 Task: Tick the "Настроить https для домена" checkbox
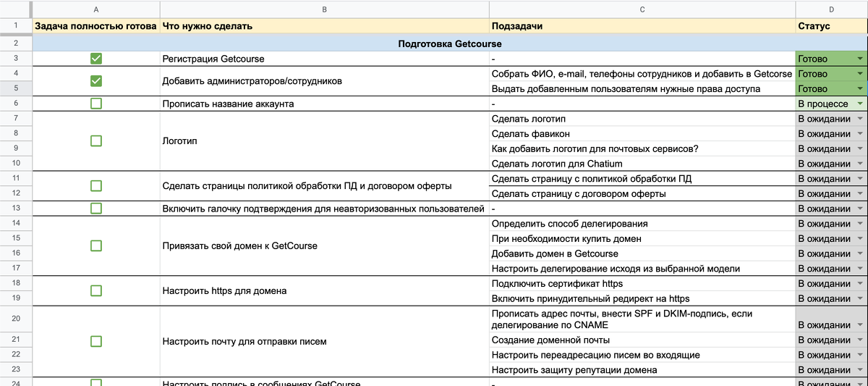(96, 291)
